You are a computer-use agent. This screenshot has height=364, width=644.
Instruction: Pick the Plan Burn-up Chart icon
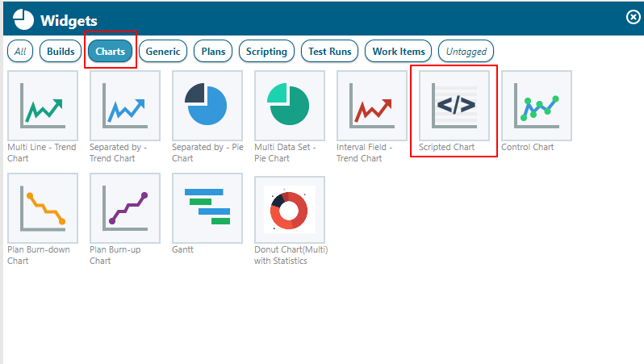pyautogui.click(x=125, y=207)
